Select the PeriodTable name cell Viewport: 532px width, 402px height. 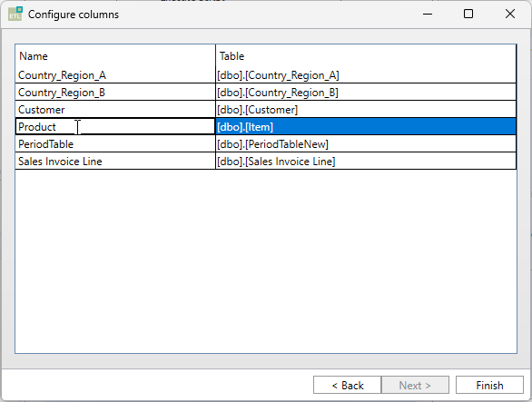pyautogui.click(x=115, y=144)
